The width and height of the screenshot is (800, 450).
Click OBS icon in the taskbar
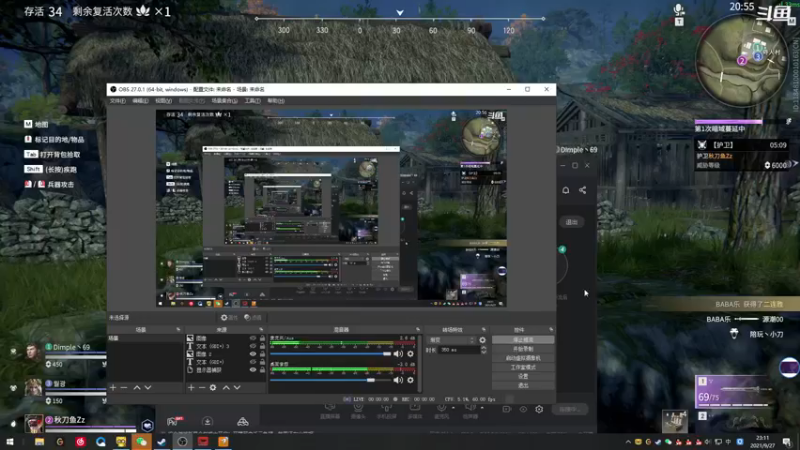[182, 442]
